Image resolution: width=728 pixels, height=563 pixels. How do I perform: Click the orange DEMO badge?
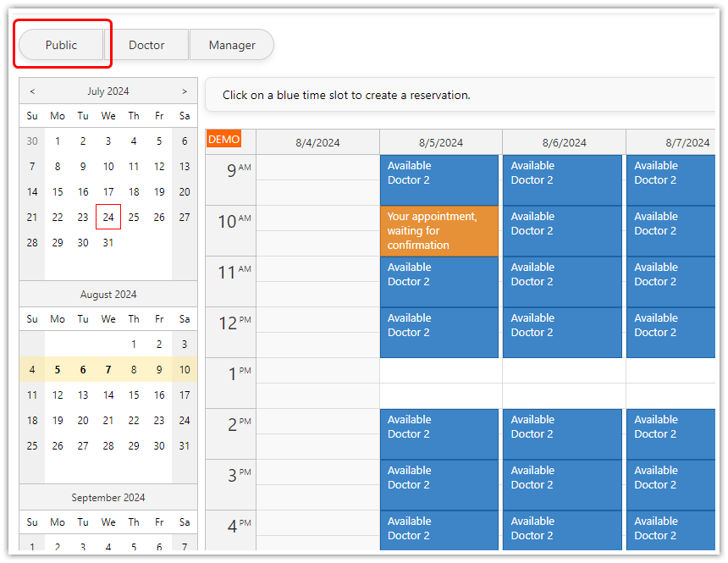(x=223, y=139)
